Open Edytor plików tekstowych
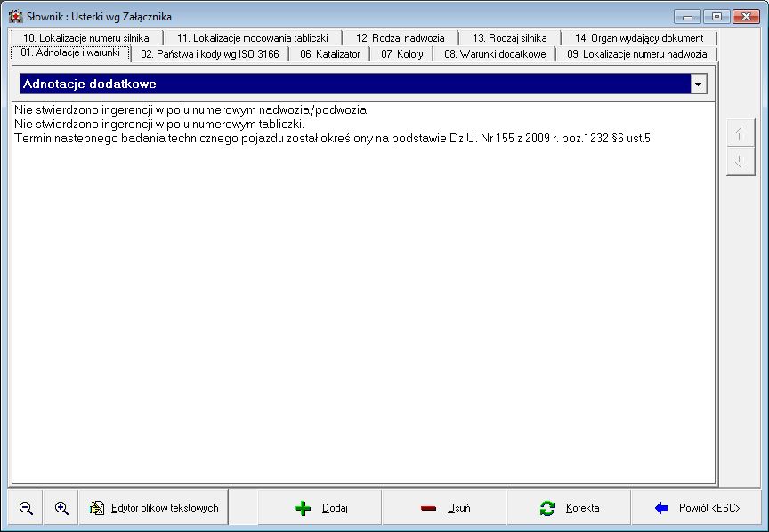The image size is (769, 532). click(x=154, y=508)
